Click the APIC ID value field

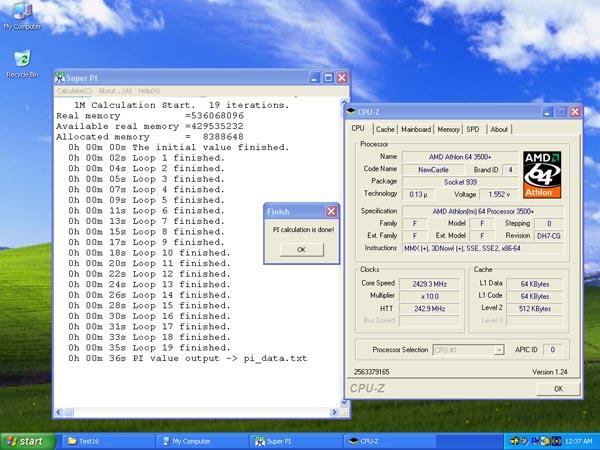(552, 349)
